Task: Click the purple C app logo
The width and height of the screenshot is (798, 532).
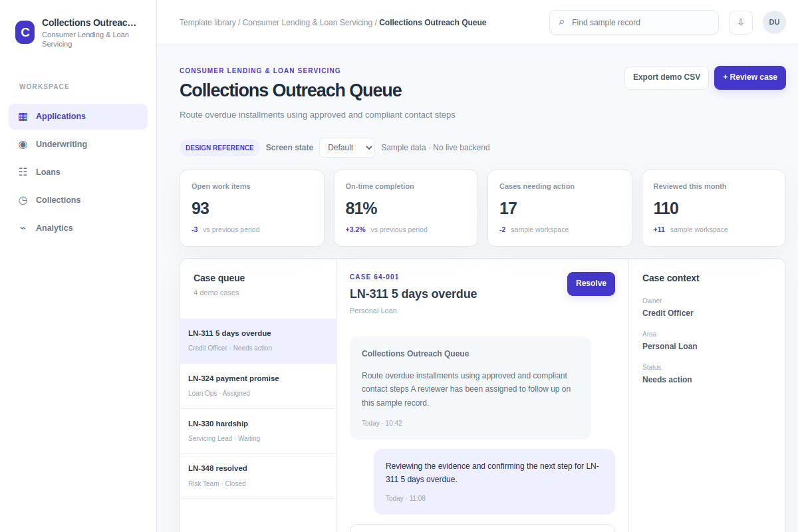Action: (25, 32)
